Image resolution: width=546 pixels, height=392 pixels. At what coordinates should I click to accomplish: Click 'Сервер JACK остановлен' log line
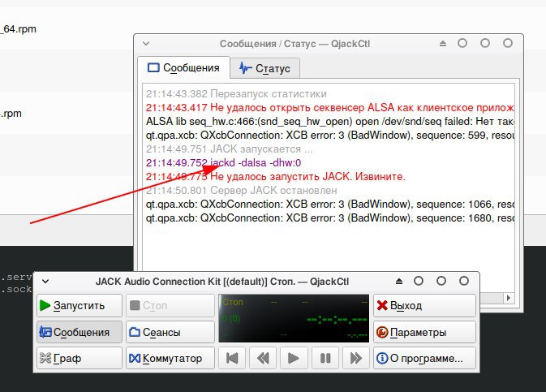click(x=241, y=190)
